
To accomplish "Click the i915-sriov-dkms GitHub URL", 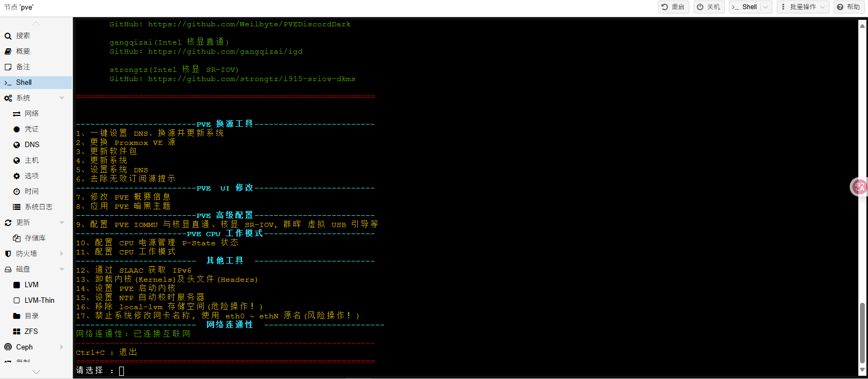I will [252, 79].
